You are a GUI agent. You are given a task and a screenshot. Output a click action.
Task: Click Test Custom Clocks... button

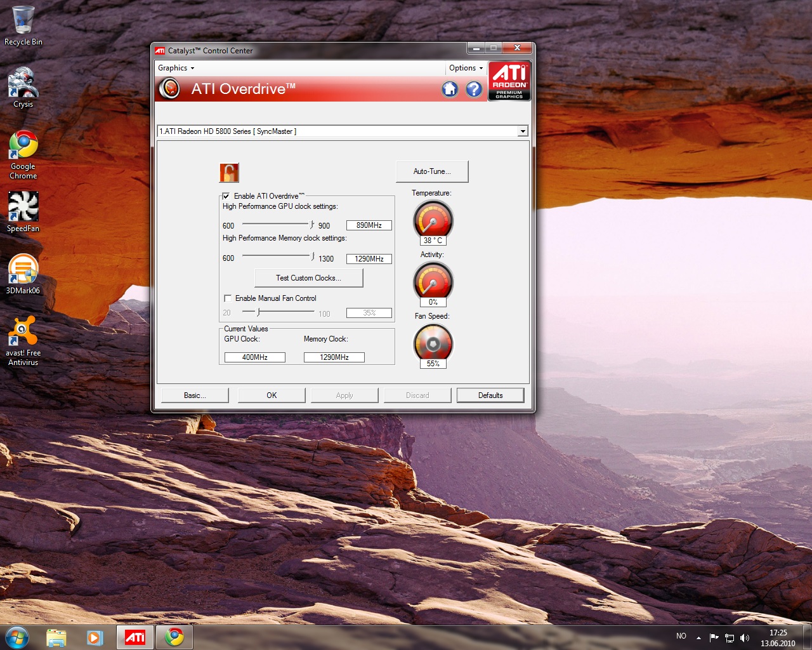(x=308, y=278)
